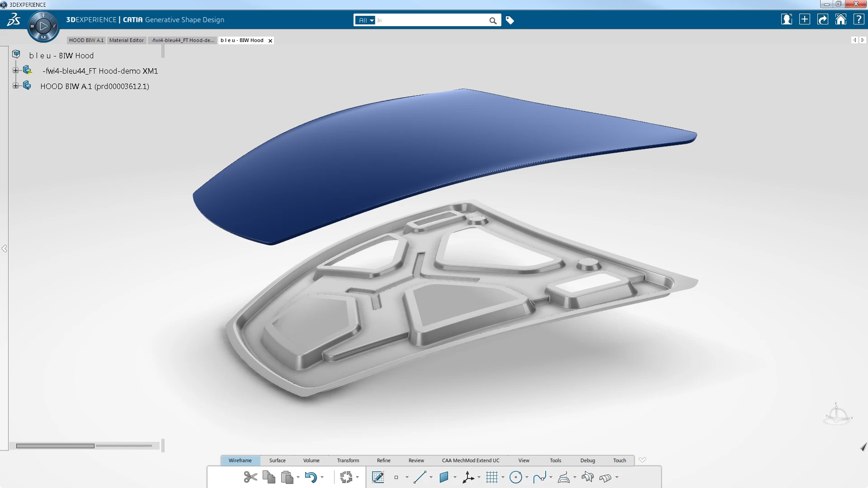Close the b l e u - BIW Hood tab
The width and height of the screenshot is (868, 488).
pyautogui.click(x=270, y=41)
